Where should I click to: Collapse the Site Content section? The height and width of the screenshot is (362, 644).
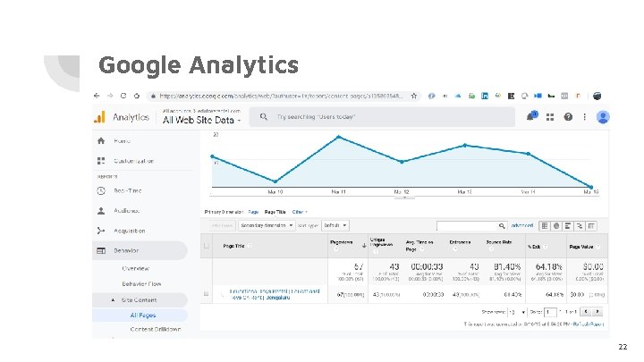tap(114, 300)
